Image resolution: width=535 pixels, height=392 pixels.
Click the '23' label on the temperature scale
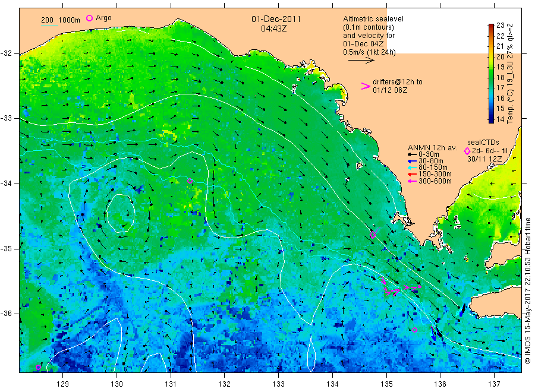500,25
